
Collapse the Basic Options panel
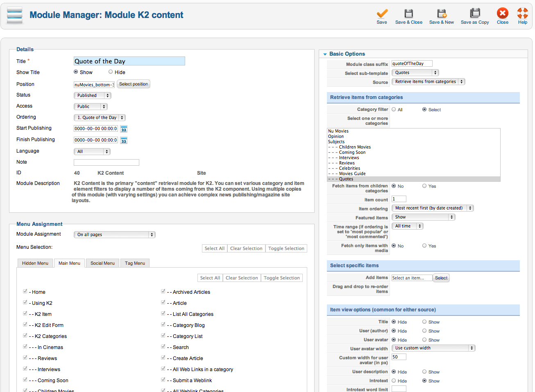(x=325, y=54)
